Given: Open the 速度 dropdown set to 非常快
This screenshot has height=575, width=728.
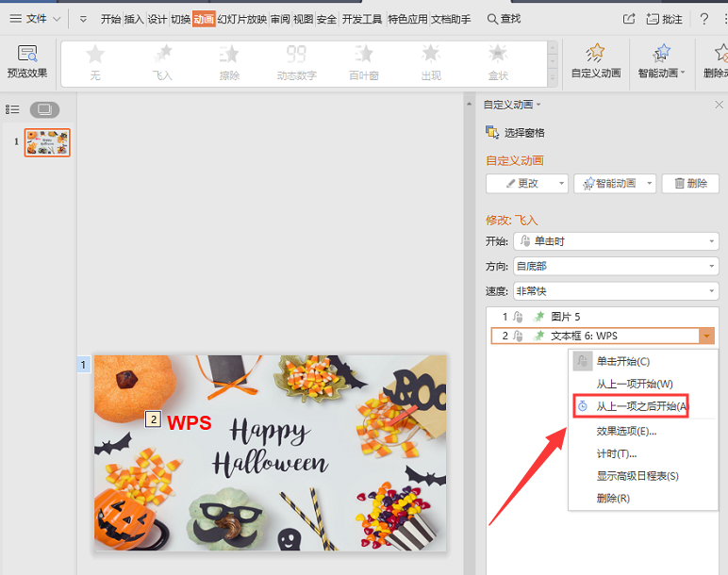Looking at the screenshot, I should (615, 291).
